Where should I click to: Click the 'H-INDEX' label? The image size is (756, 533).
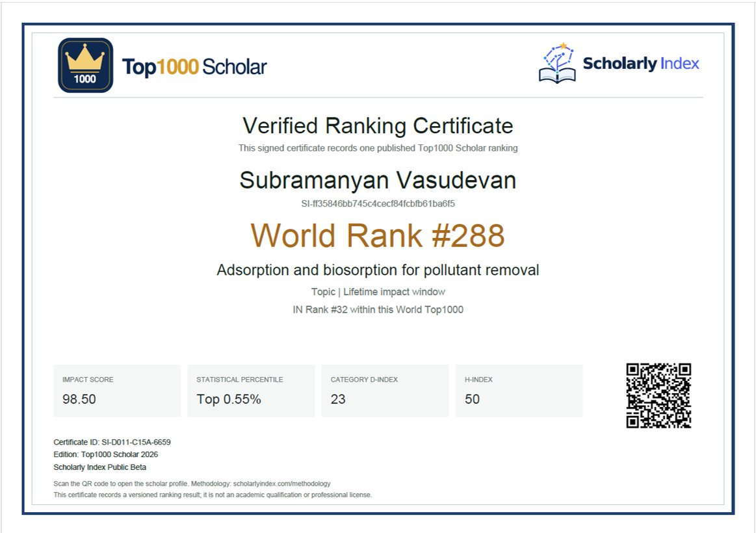(479, 380)
